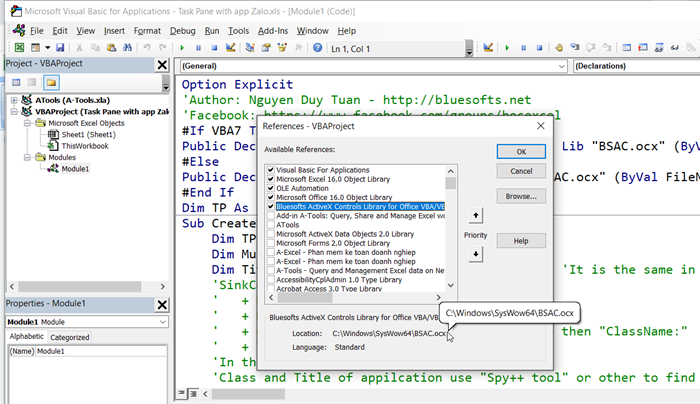The image size is (700, 404).
Task: Click the Toggle Folders icon in Project pane
Action: pyautogui.click(x=52, y=82)
